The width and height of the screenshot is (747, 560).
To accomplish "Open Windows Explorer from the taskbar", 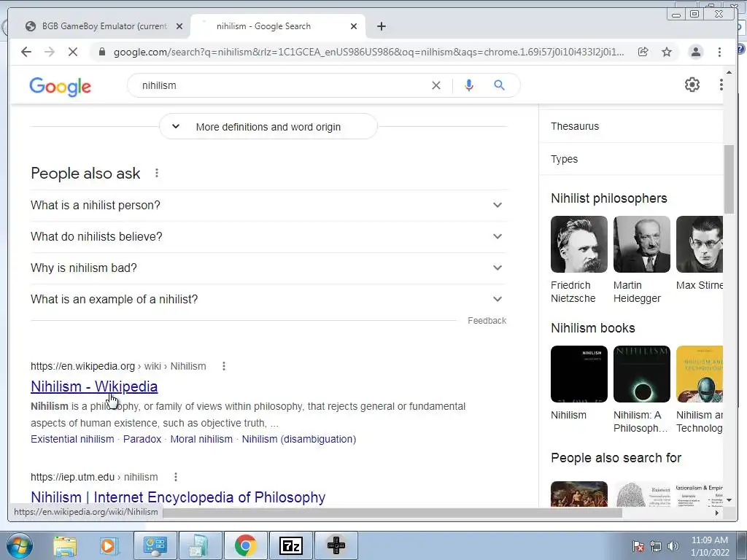I will click(x=65, y=545).
